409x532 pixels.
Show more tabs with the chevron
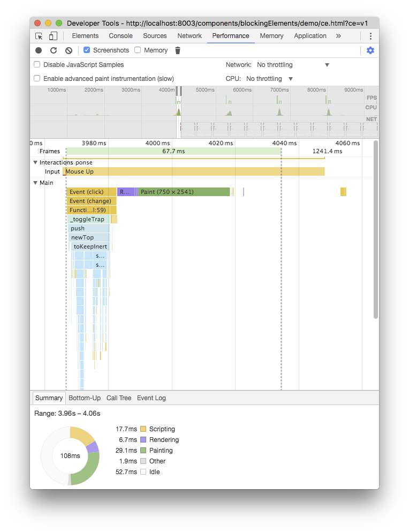(x=338, y=36)
